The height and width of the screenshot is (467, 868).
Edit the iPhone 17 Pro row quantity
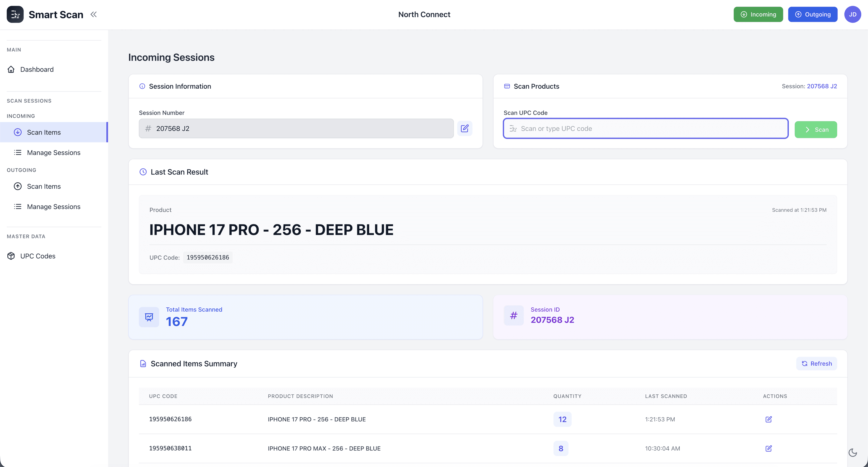pos(768,419)
